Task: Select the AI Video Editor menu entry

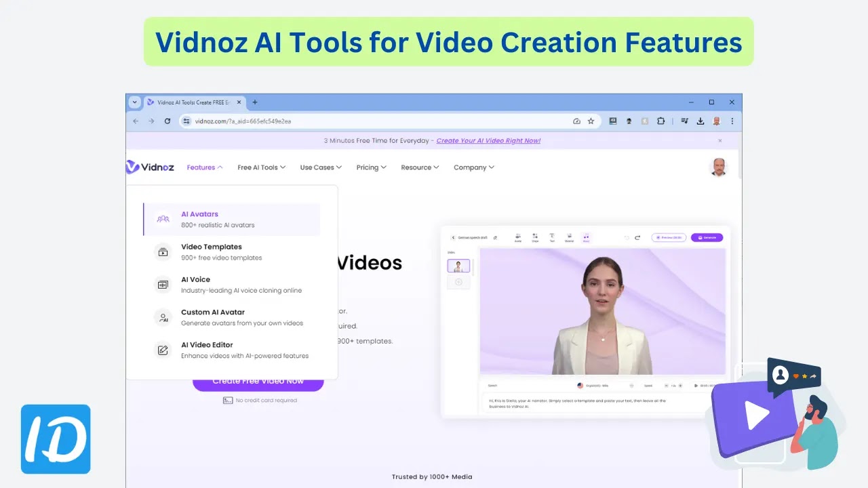Action: 231,350
